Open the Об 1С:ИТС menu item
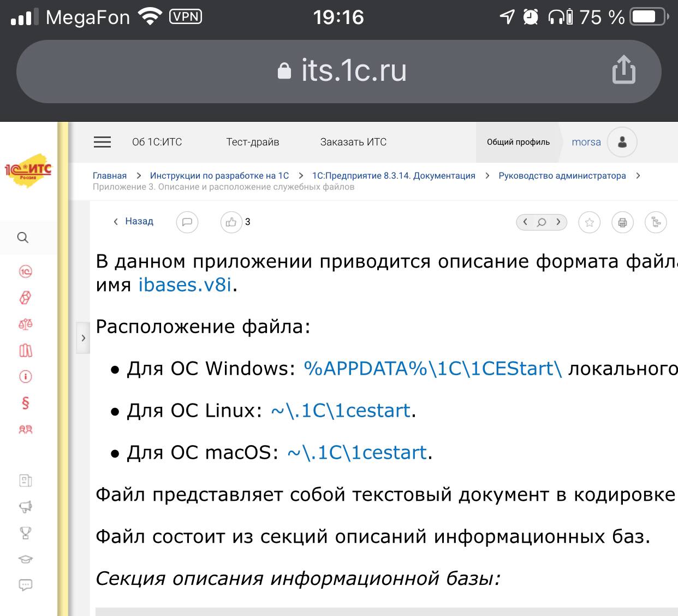 coord(157,142)
